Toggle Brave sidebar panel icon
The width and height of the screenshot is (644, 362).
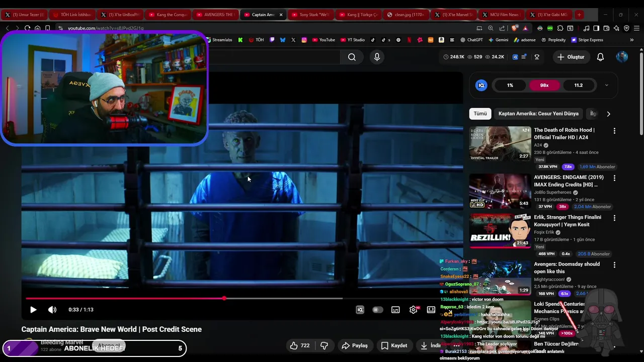pos(596,28)
